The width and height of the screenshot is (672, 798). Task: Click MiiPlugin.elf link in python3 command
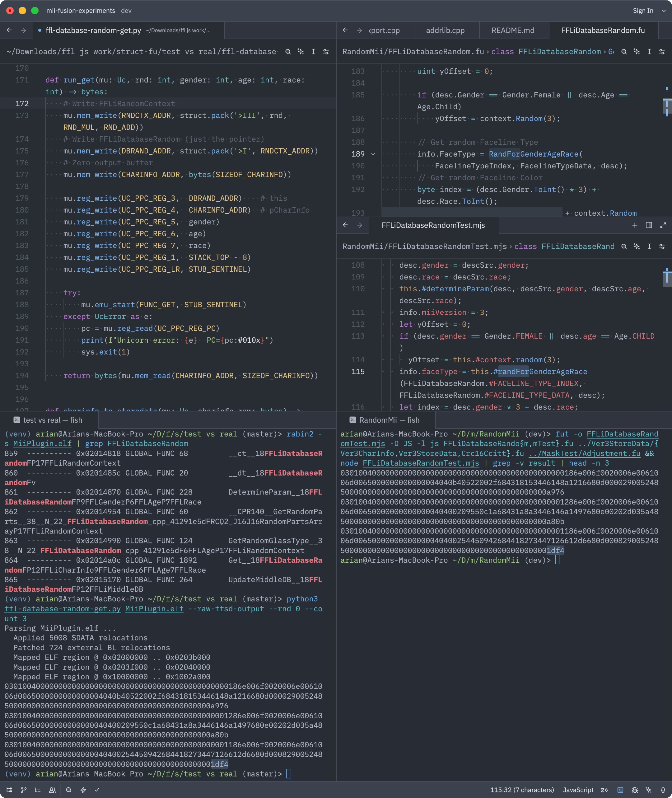(154, 608)
